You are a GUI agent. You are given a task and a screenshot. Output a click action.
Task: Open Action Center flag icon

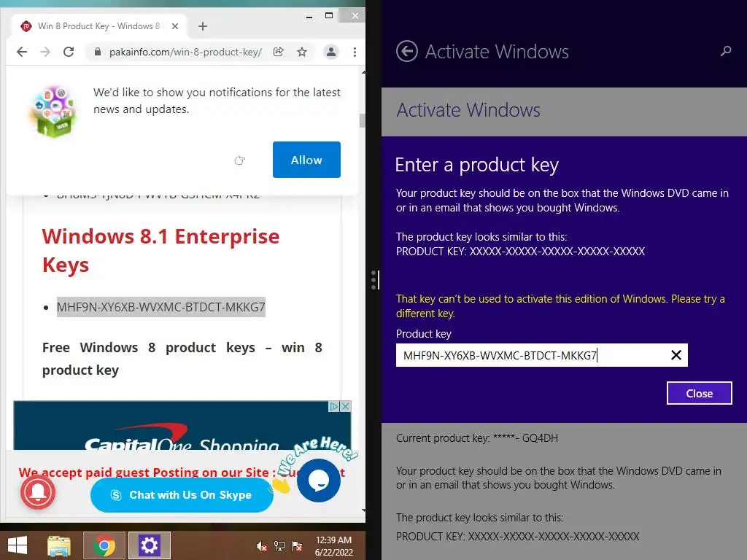(297, 546)
